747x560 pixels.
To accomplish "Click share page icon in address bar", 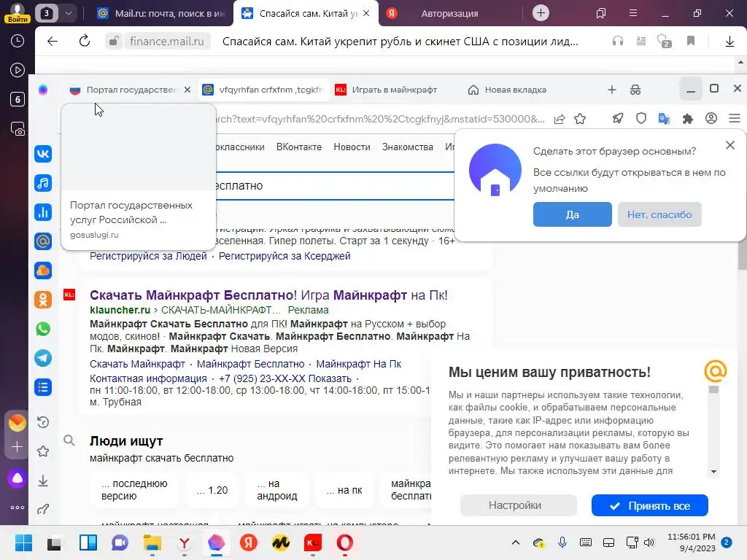I will point(560,119).
